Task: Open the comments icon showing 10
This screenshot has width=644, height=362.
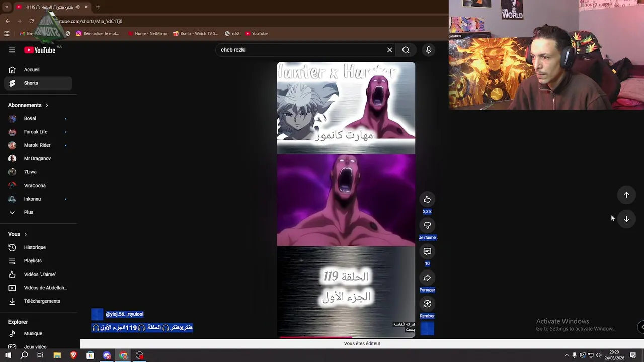Action: click(427, 251)
